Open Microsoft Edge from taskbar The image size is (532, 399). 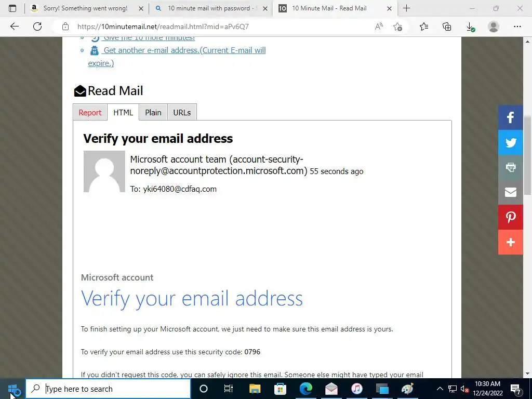[x=305, y=389]
